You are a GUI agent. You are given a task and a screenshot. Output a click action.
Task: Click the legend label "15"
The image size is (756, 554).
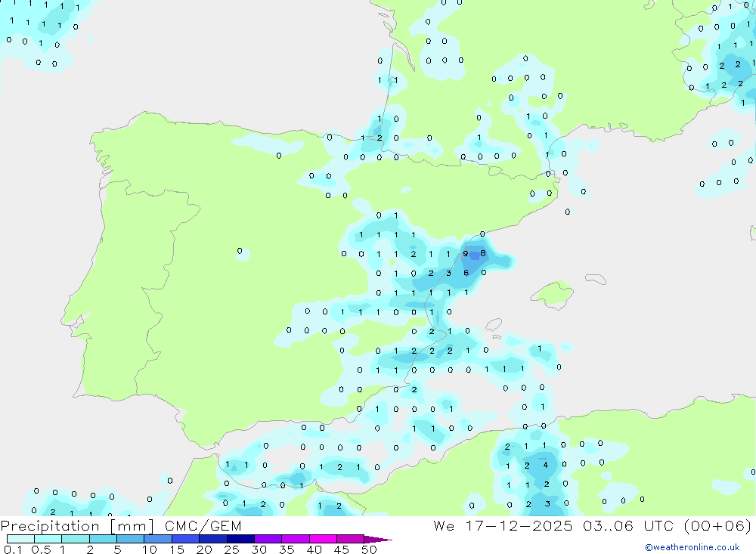[177, 549]
